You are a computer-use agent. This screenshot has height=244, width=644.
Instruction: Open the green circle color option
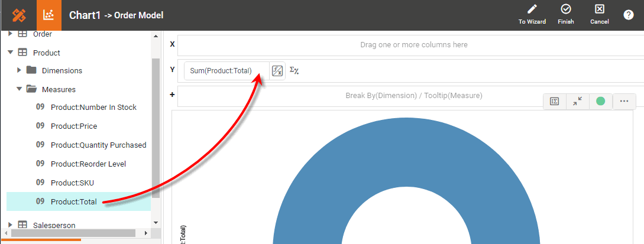tap(600, 101)
